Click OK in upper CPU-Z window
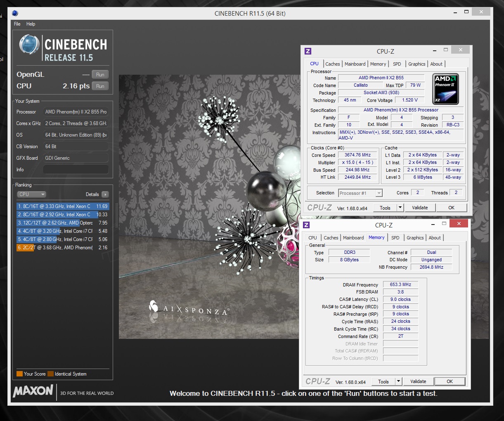Screen dimensions: 504x421 click(452, 208)
